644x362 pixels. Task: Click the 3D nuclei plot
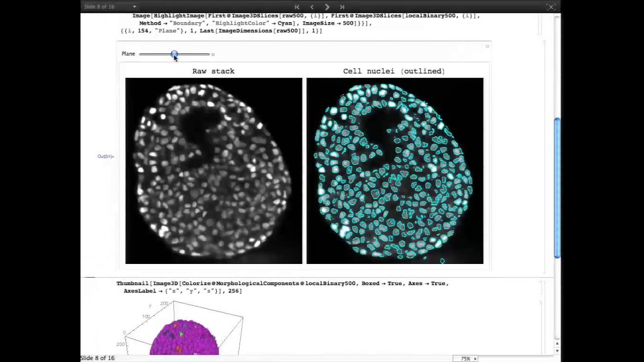(x=184, y=328)
